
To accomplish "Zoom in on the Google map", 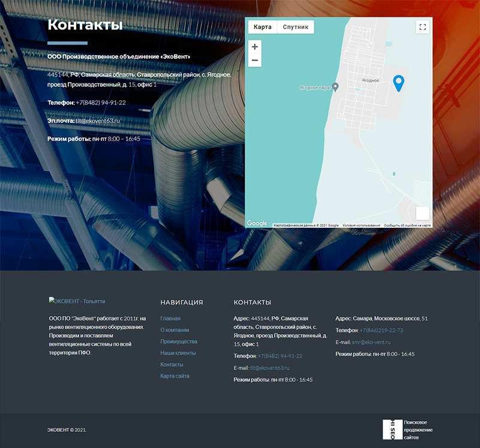I will click(255, 47).
